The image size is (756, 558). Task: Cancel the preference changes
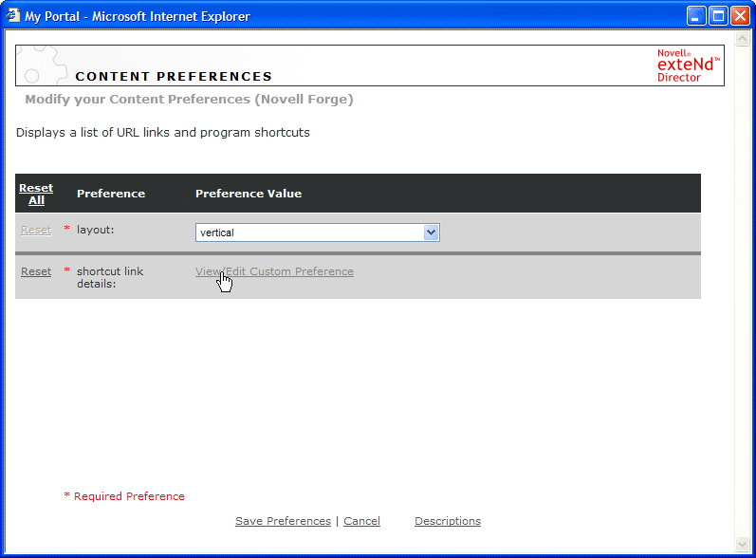361,521
